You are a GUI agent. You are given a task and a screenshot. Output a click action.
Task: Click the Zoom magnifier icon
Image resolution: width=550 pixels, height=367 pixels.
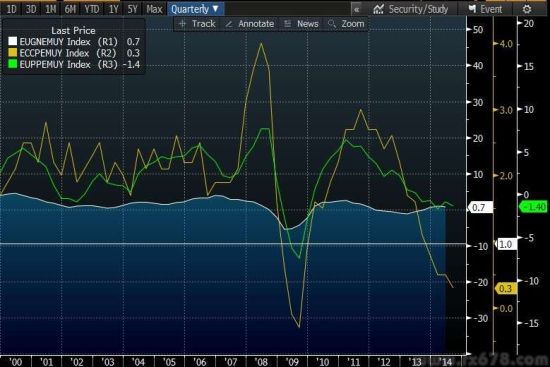(332, 24)
